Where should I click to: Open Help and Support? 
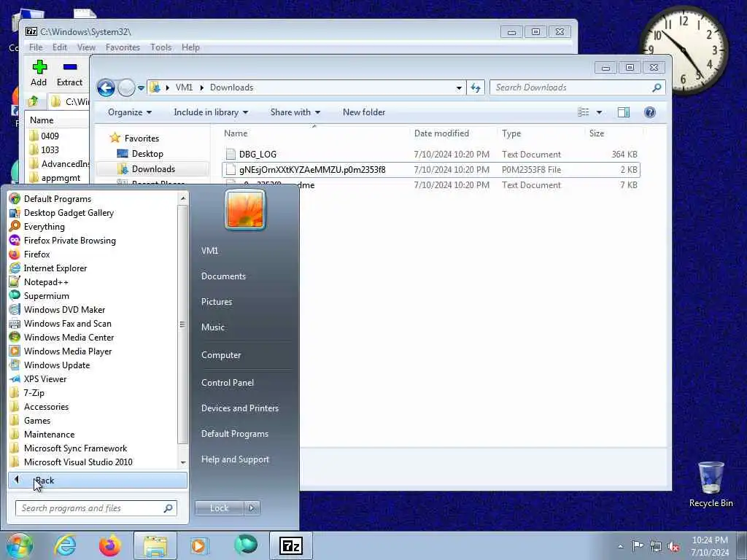pos(236,459)
